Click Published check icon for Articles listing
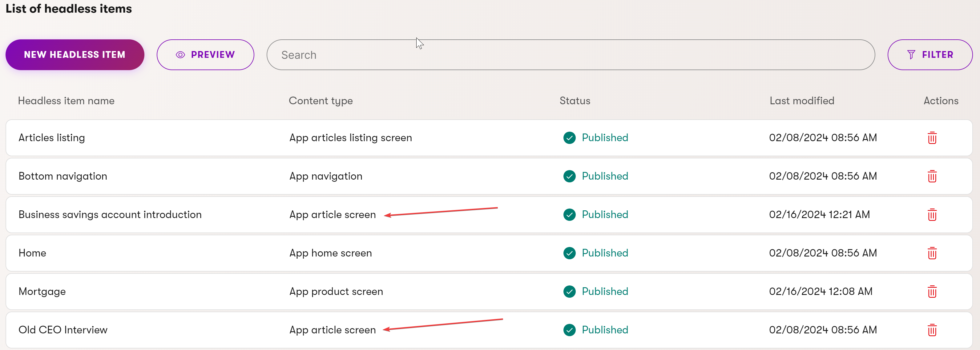The height and width of the screenshot is (350, 980). 569,137
